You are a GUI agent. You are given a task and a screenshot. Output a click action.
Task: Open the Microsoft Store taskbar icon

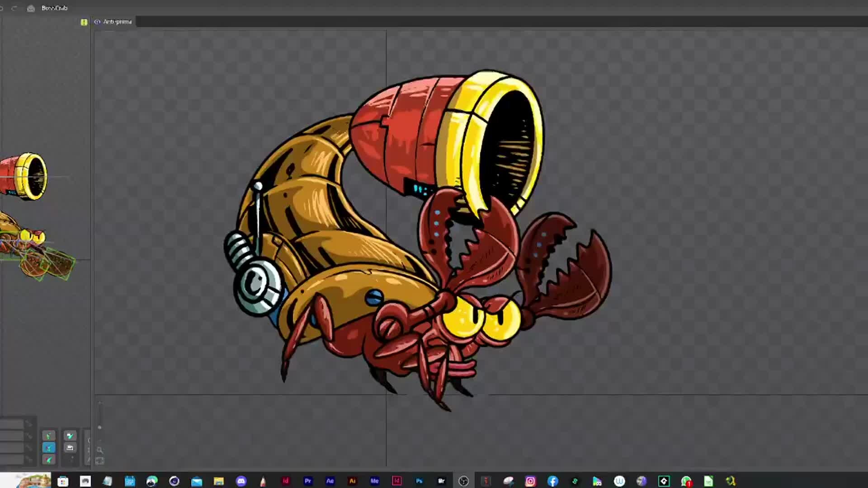(x=63, y=481)
